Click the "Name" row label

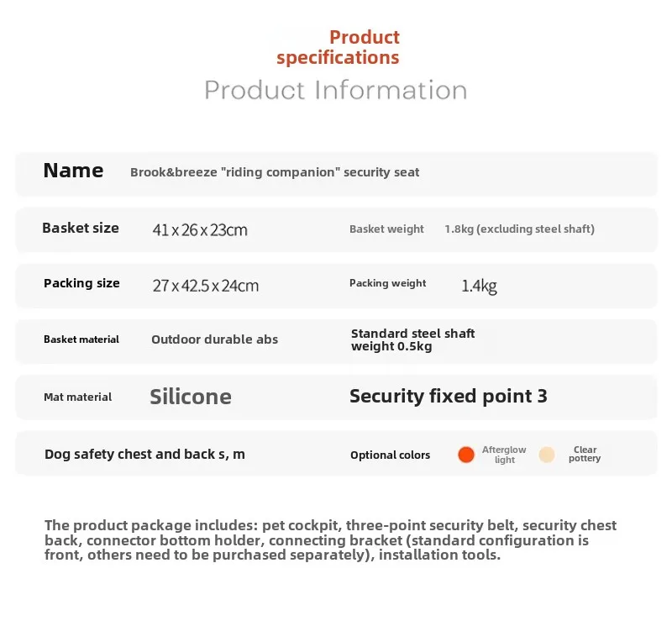pos(73,171)
